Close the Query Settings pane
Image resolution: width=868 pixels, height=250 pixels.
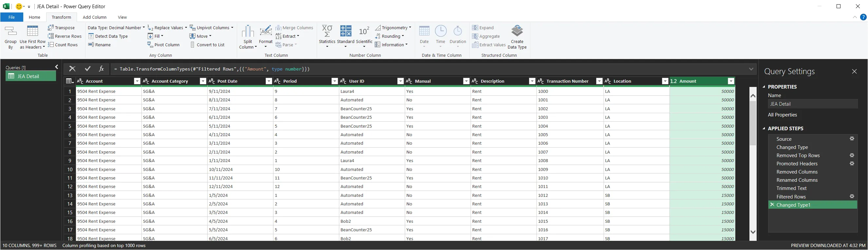click(854, 71)
